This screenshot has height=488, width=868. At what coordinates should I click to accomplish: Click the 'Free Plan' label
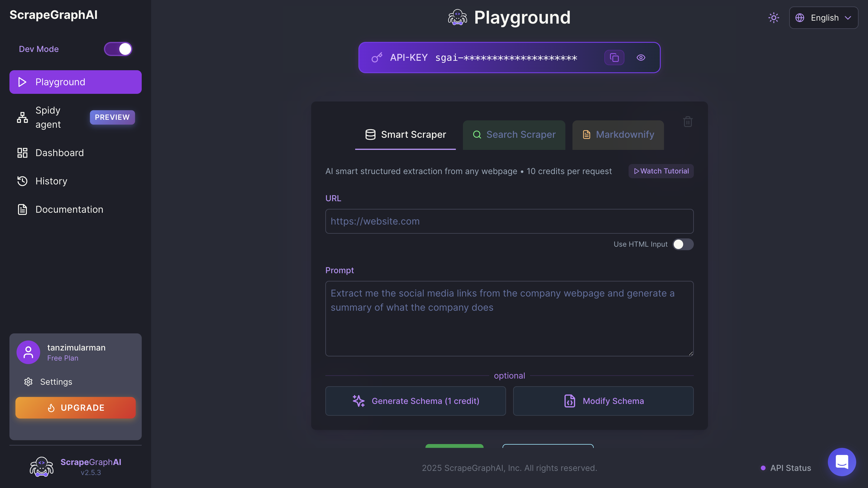click(63, 358)
